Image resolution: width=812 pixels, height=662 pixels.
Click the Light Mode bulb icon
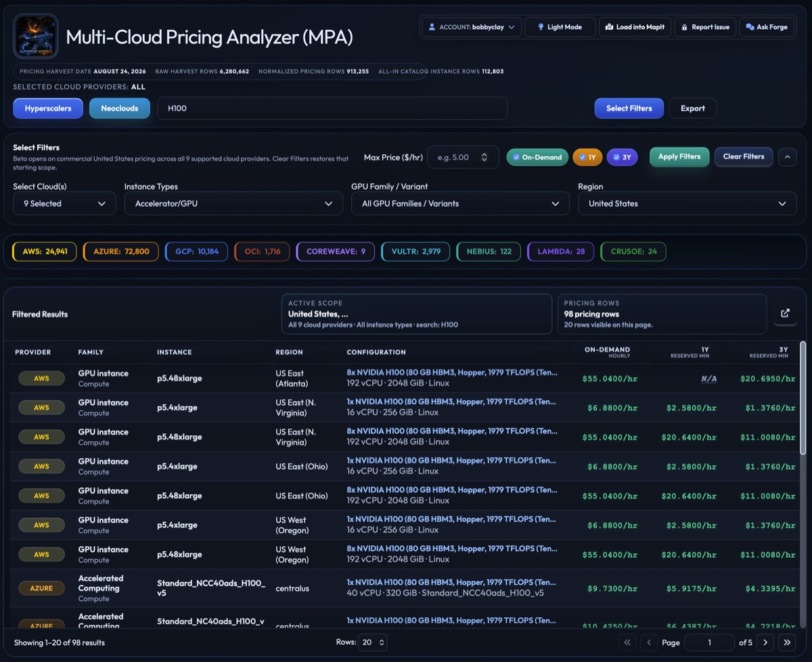[541, 27]
